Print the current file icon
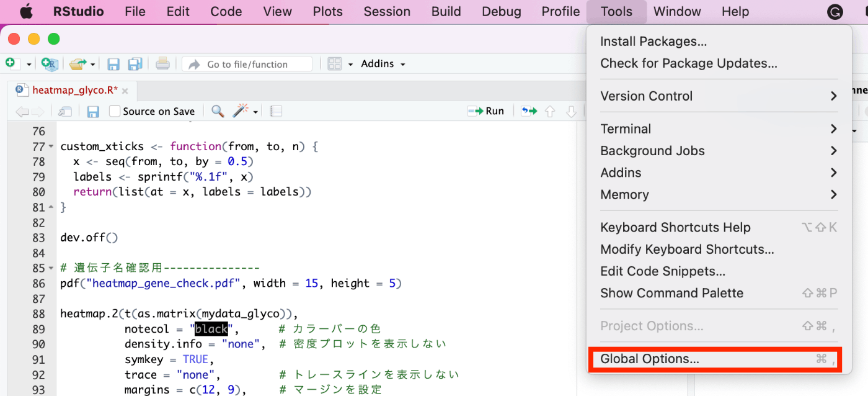Screen dimensions: 868x396 [x=162, y=63]
